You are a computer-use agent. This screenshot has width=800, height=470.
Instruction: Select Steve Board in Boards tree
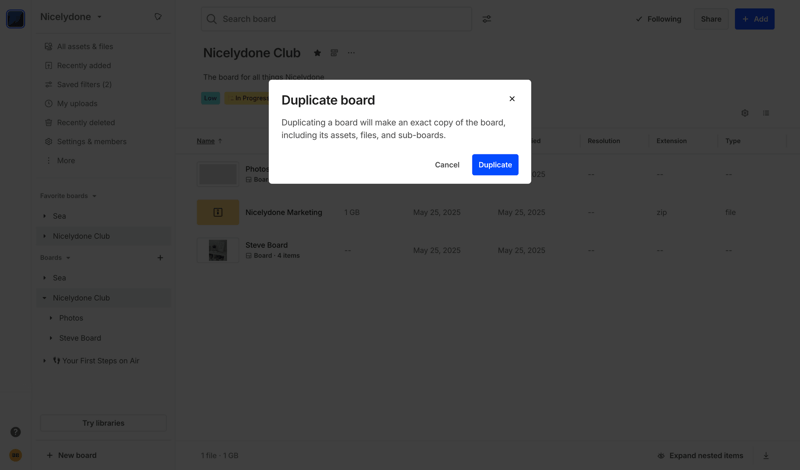point(80,338)
